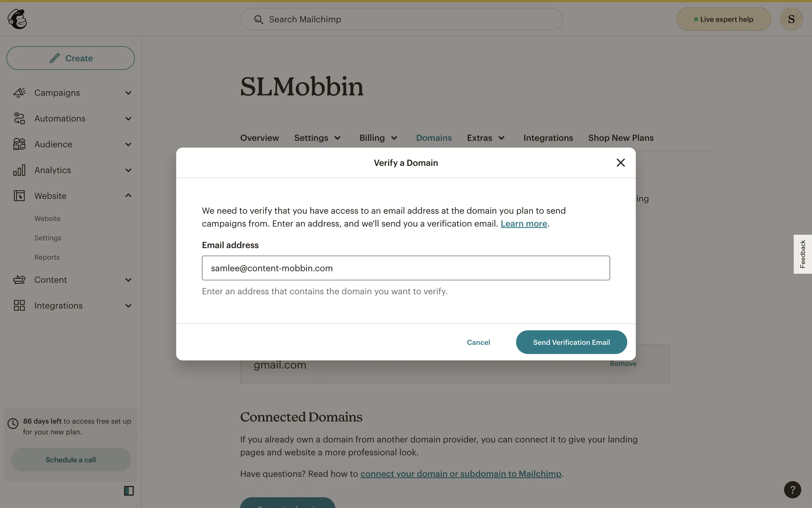The height and width of the screenshot is (508, 812).
Task: Click the Analytics bar chart icon
Action: pos(19,170)
